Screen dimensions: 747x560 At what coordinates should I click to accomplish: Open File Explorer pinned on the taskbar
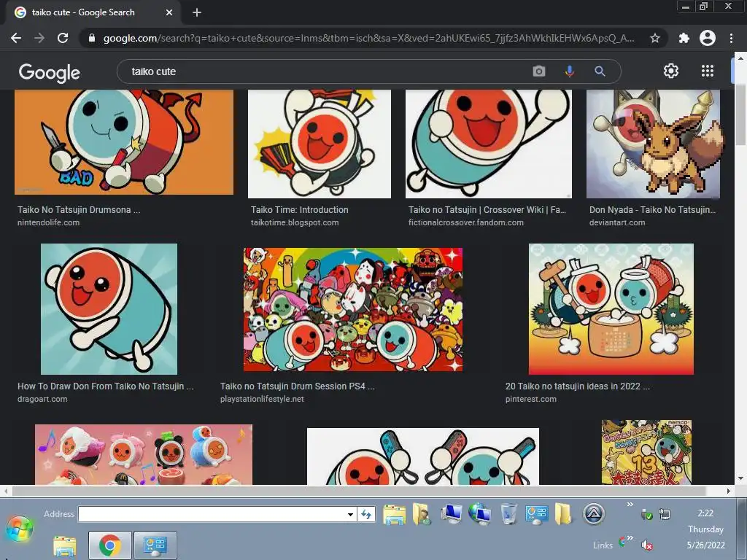coord(65,545)
